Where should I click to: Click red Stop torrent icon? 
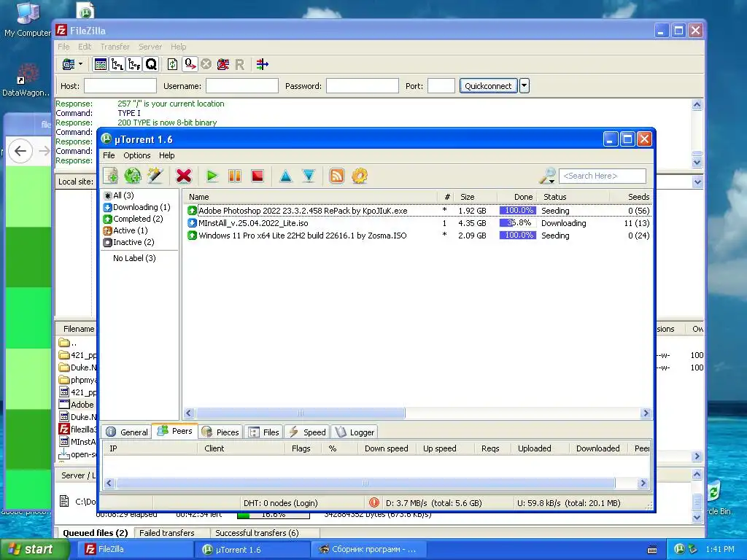click(x=258, y=176)
